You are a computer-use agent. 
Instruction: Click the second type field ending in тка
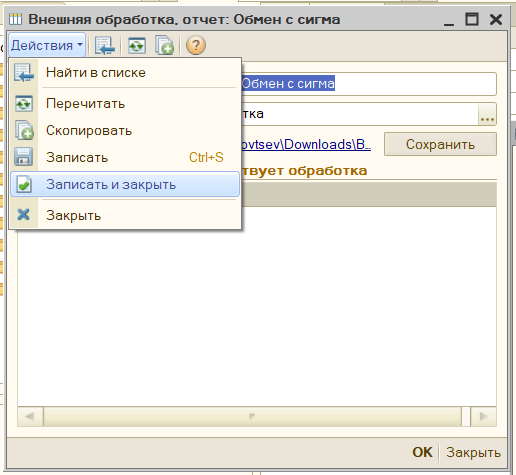[x=359, y=114]
